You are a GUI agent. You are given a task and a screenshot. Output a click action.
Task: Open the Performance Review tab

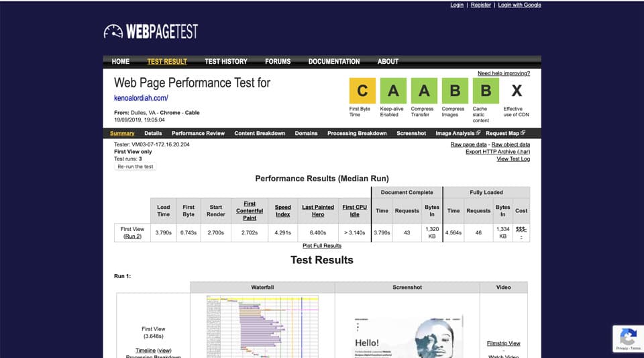coord(198,133)
